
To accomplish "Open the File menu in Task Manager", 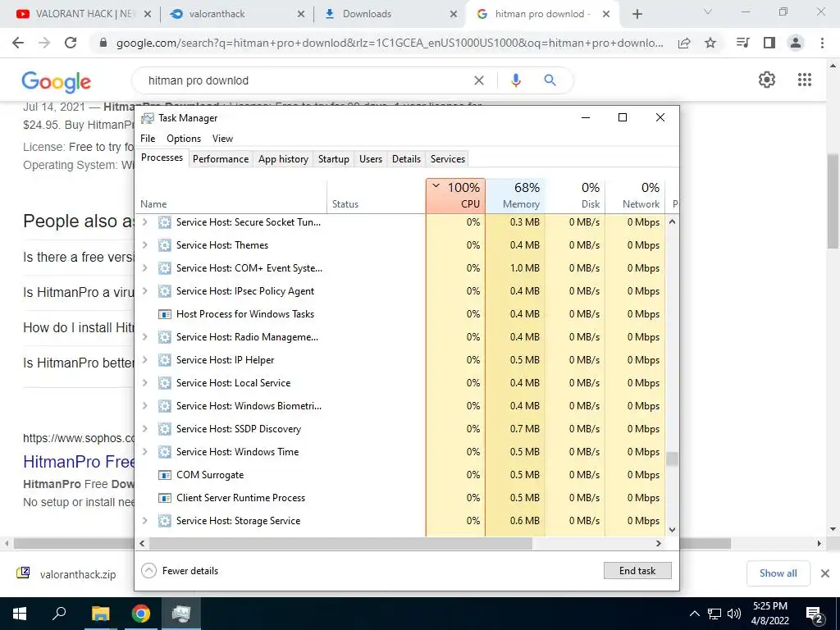I will tap(148, 138).
